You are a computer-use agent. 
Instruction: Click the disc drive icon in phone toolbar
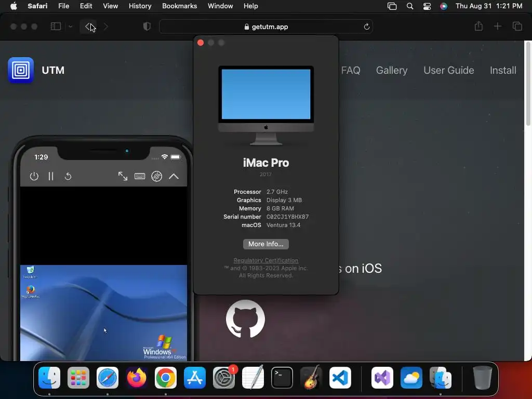pos(156,176)
